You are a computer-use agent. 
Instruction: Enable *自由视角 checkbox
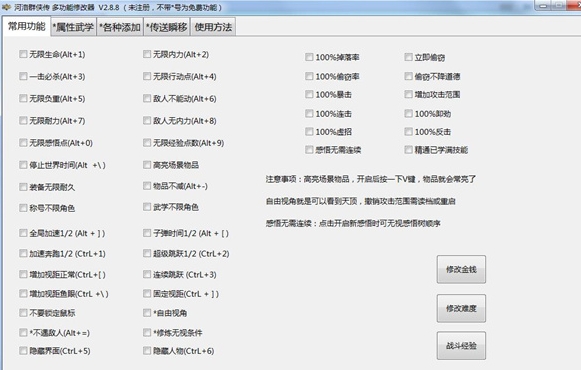(x=147, y=313)
